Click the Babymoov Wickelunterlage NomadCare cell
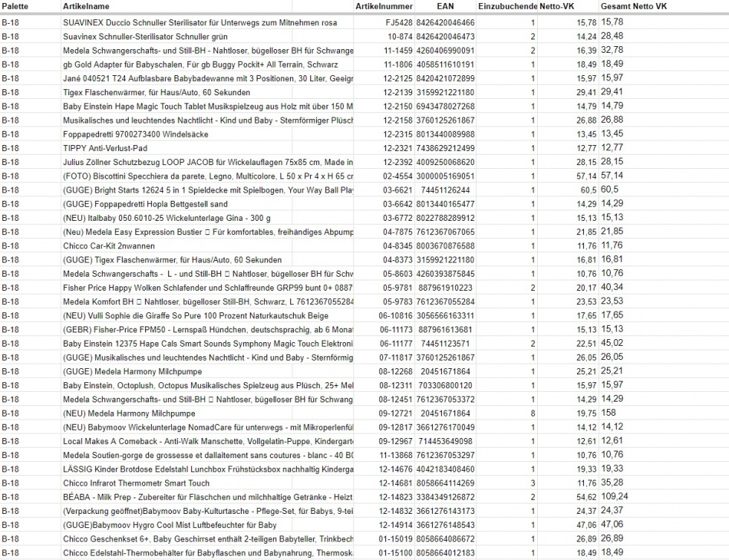 point(208,427)
